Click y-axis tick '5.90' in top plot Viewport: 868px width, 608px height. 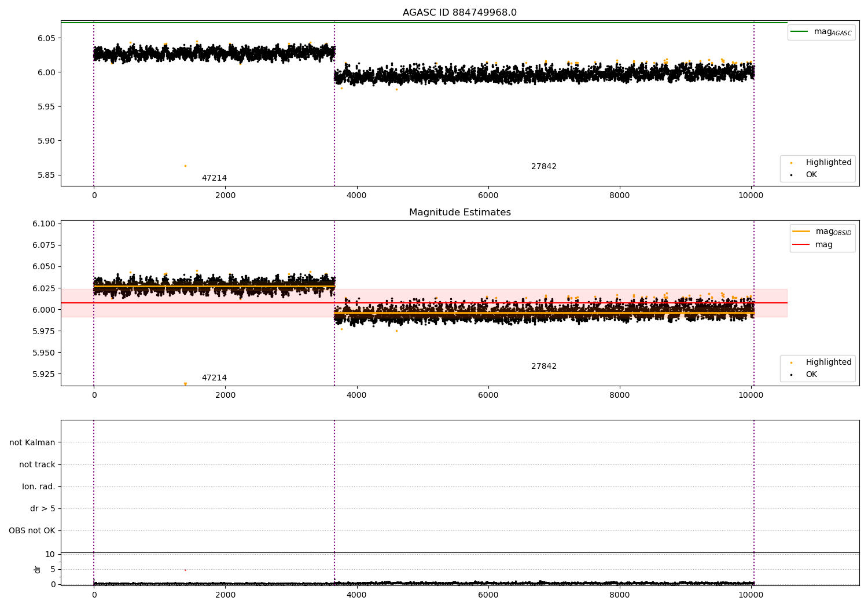(46, 141)
